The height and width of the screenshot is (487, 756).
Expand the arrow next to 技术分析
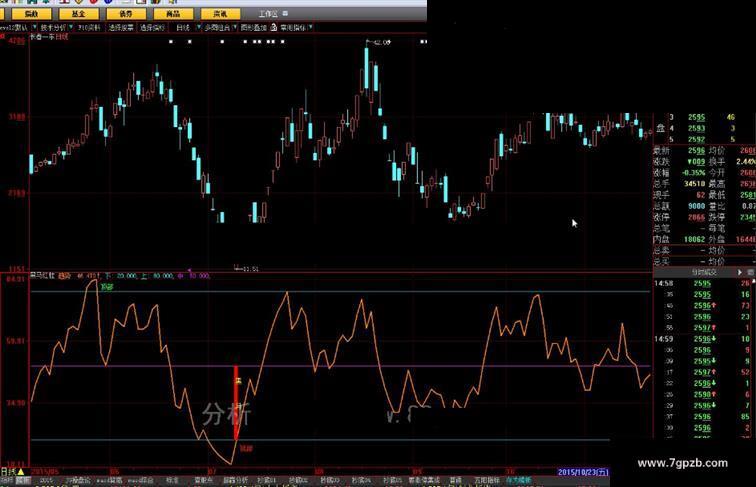click(71, 27)
